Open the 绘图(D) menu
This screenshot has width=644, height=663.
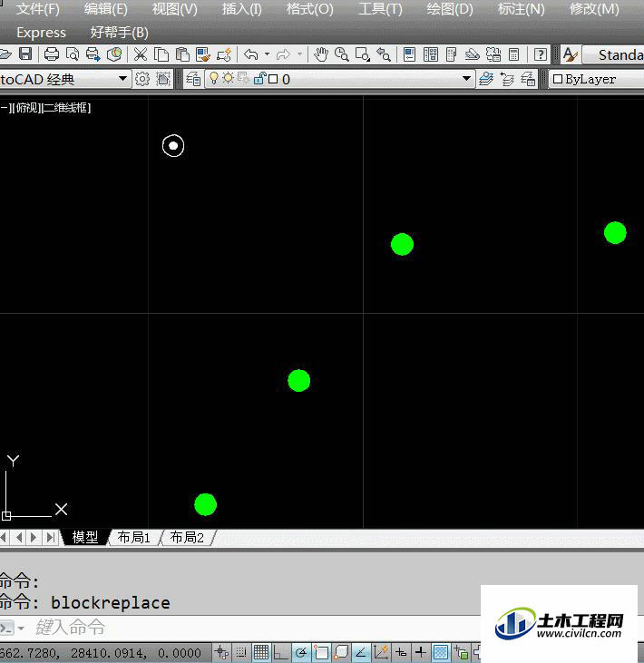coord(450,9)
